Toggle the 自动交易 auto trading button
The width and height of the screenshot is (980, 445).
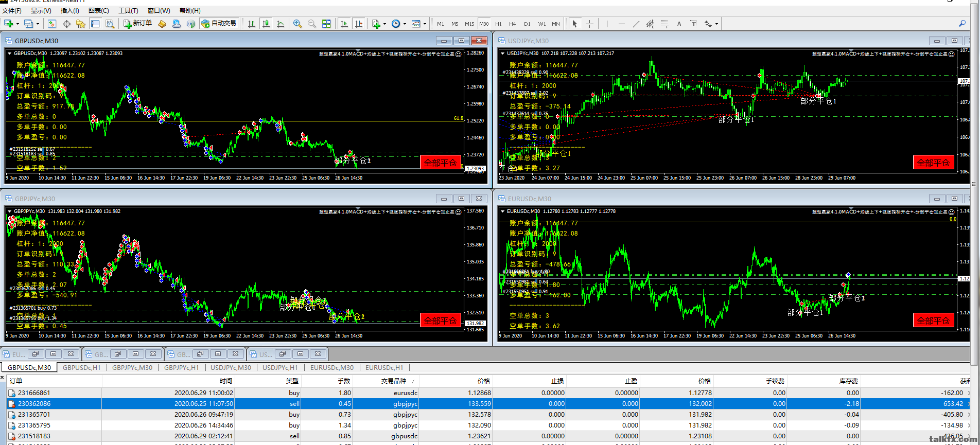click(219, 24)
